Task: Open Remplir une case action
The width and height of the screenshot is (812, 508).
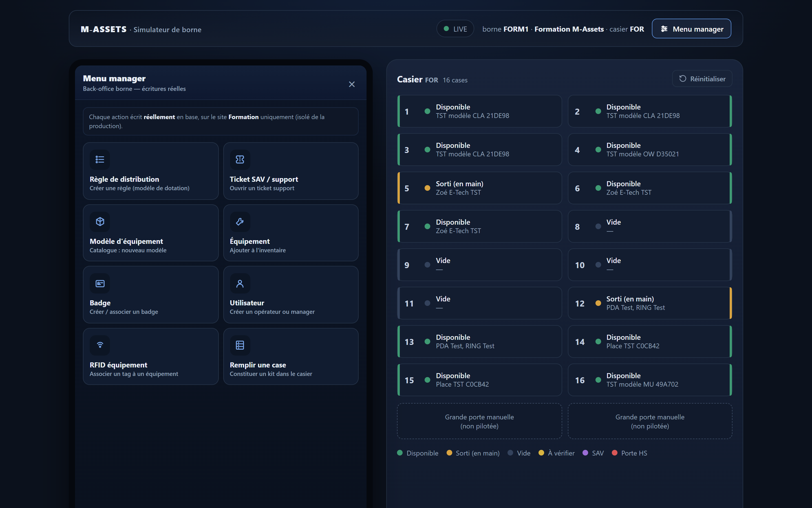Action: coord(291,356)
